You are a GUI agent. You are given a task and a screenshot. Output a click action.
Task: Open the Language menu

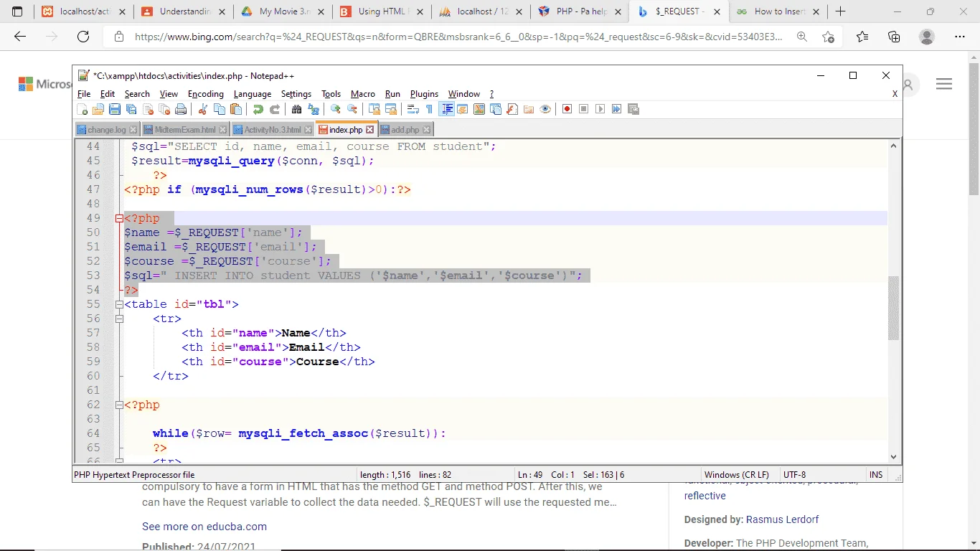coord(253,94)
